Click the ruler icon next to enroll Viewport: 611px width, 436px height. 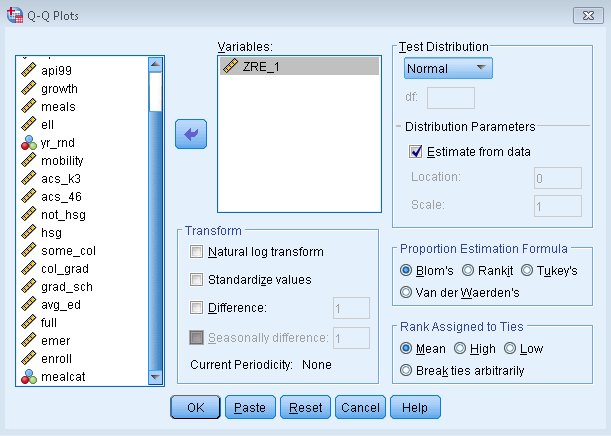28,358
